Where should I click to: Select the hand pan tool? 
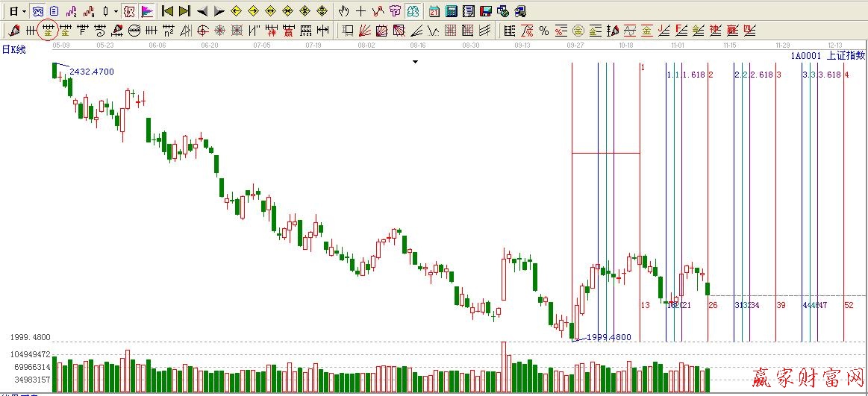click(343, 11)
